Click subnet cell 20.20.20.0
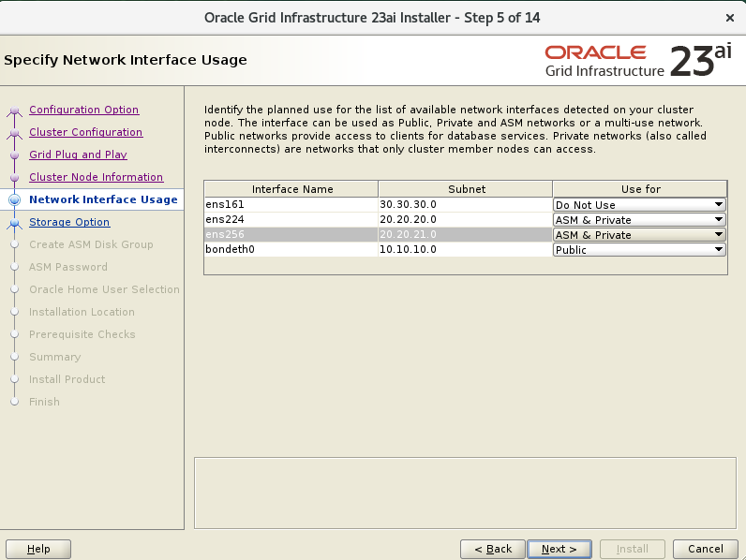 (x=465, y=220)
